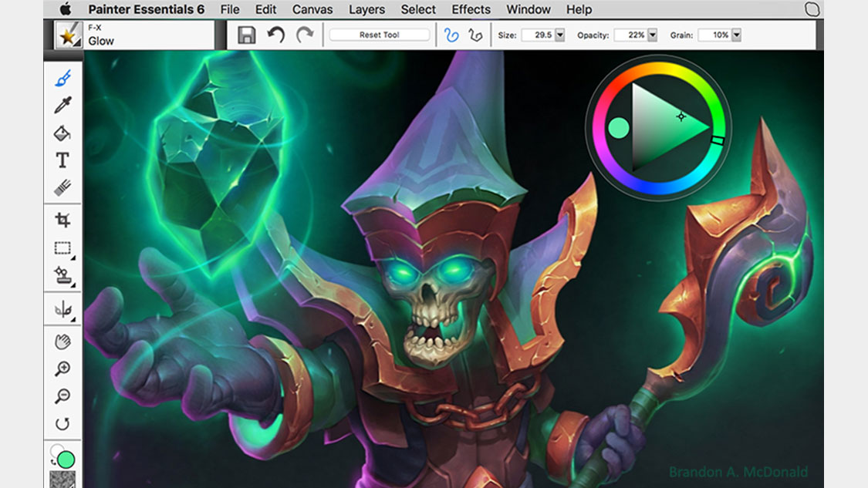The height and width of the screenshot is (488, 868).
Task: Open the Layers menu
Action: pyautogui.click(x=366, y=9)
